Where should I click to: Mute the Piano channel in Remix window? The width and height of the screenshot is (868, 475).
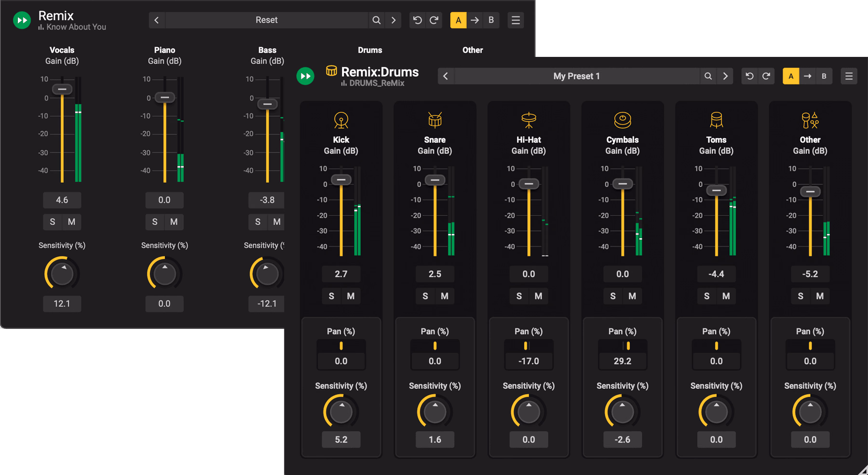(174, 222)
